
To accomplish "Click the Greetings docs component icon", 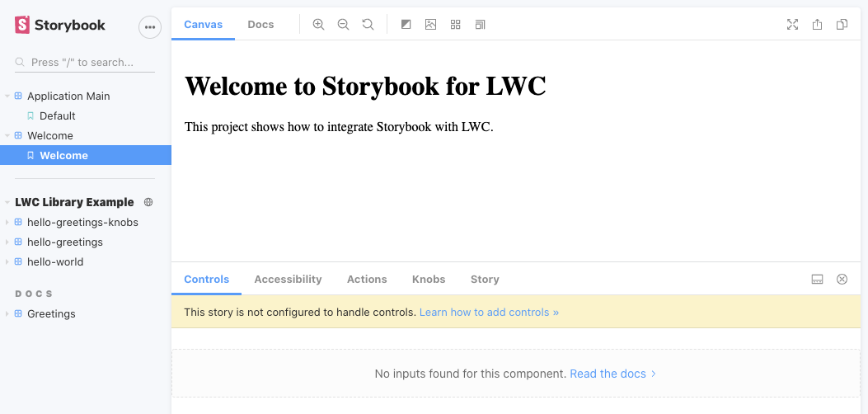I will click(17, 313).
